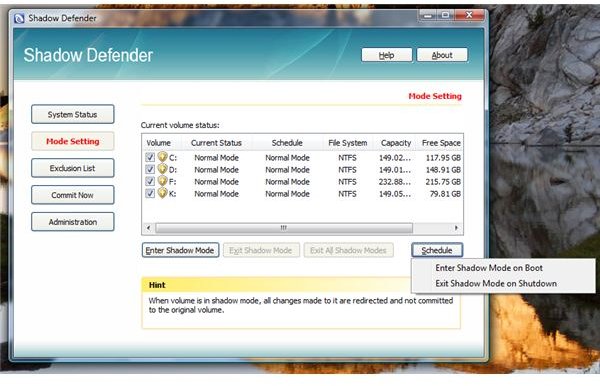
Task: Click Normal Mode current status for C:
Action: point(217,158)
